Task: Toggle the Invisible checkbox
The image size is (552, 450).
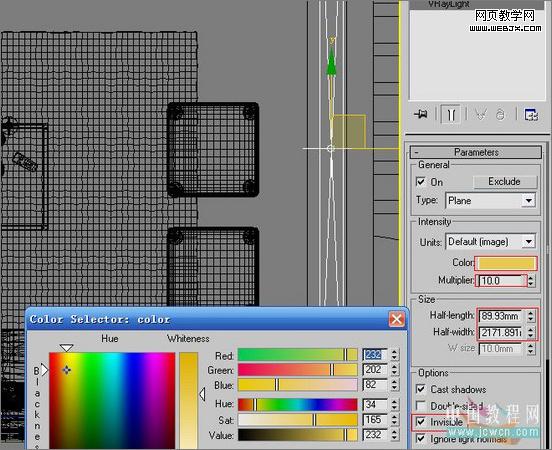Action: (x=421, y=421)
